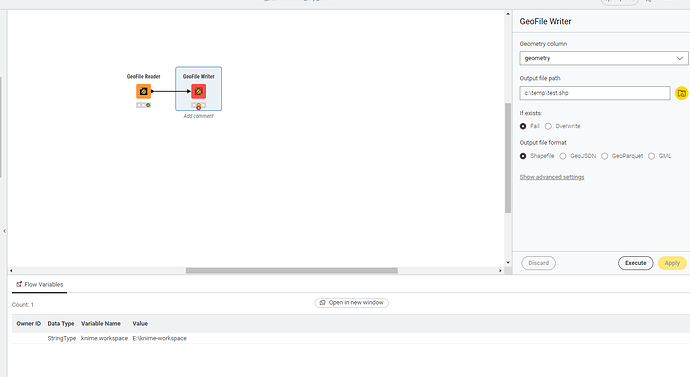Open the Geometry column dropdown
This screenshot has height=377, width=690.
point(603,58)
